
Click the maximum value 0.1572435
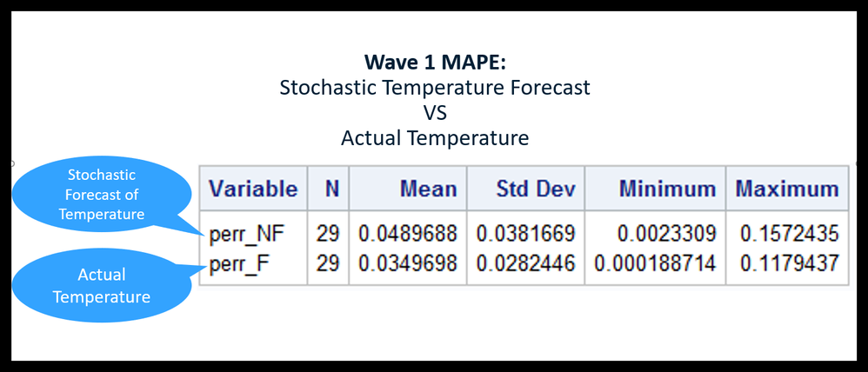pyautogui.click(x=789, y=234)
